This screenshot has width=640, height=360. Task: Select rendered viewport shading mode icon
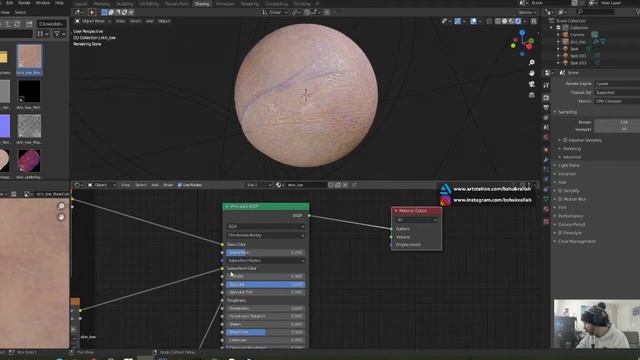[x=518, y=21]
